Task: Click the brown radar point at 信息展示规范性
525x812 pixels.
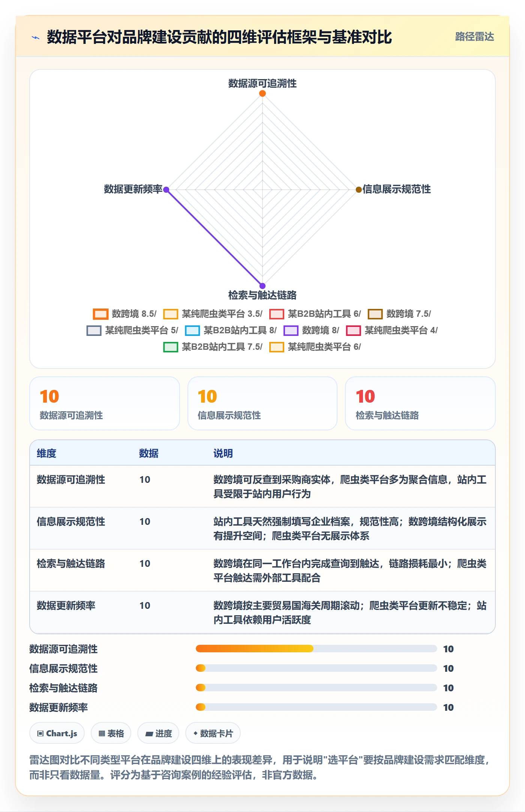Action: coord(358,190)
